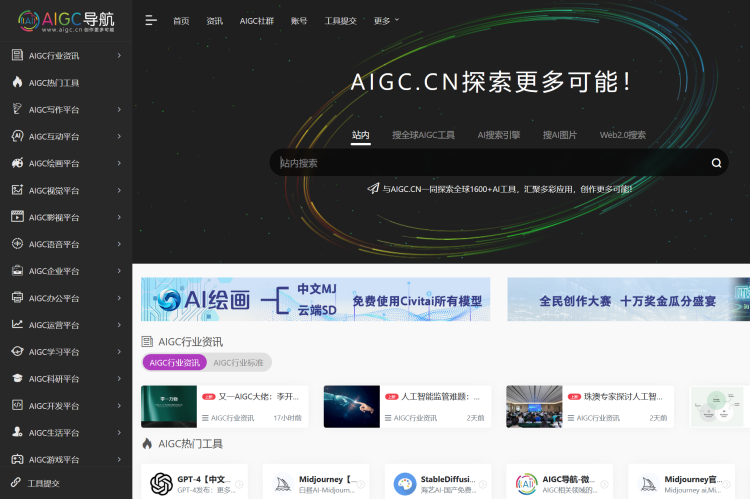Open 首页 in the top navigation
This screenshot has width=750, height=499.
(181, 21)
